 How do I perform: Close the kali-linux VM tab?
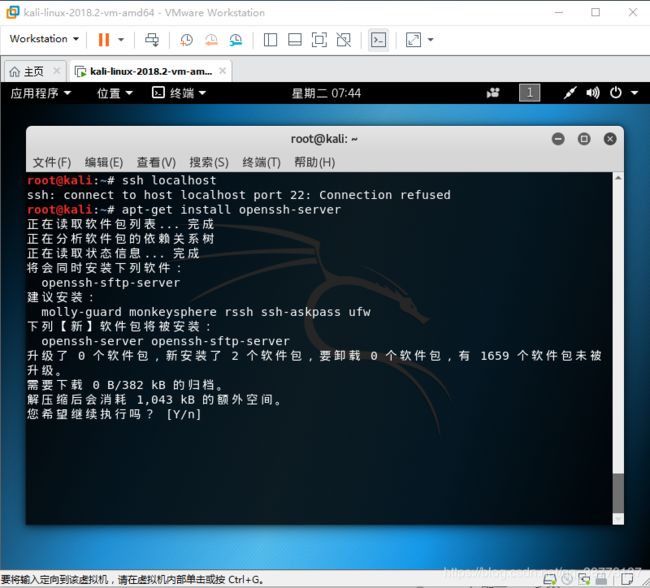223,71
